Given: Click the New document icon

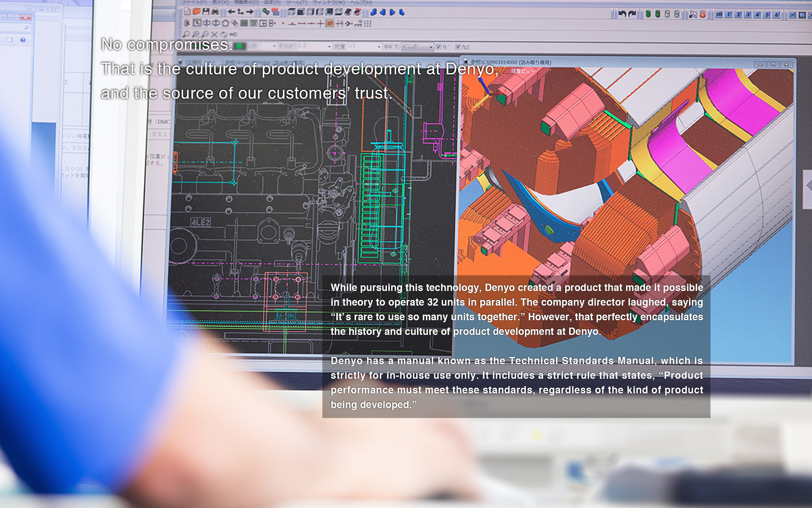Looking at the screenshot, I should pos(187,11).
